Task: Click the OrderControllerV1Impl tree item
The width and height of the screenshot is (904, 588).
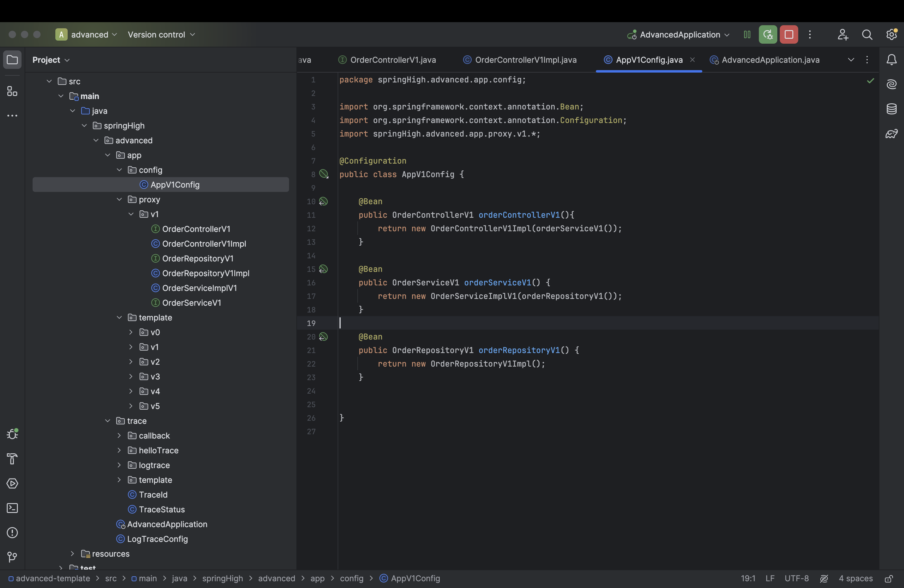Action: (x=203, y=243)
